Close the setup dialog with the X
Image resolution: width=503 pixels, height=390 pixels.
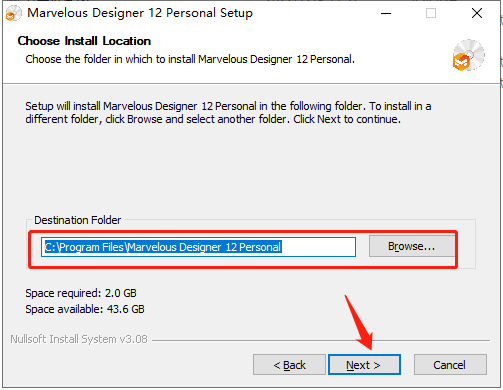pyautogui.click(x=477, y=14)
